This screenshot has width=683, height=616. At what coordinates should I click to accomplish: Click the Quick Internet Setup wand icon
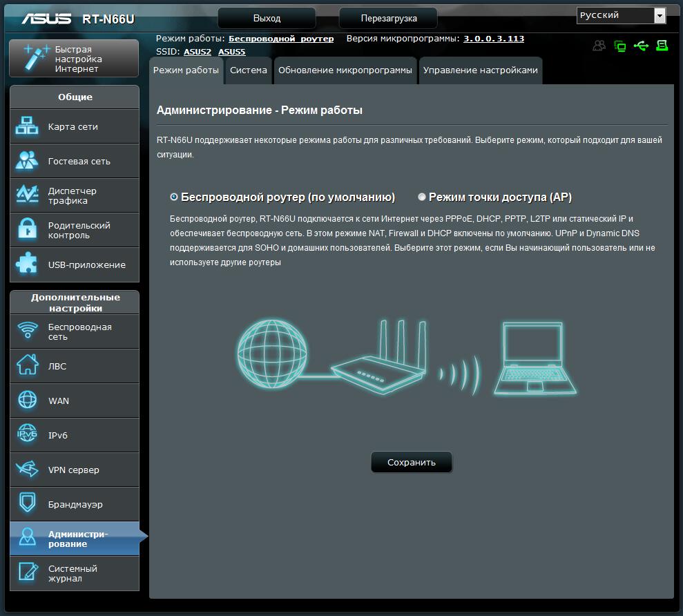click(36, 57)
